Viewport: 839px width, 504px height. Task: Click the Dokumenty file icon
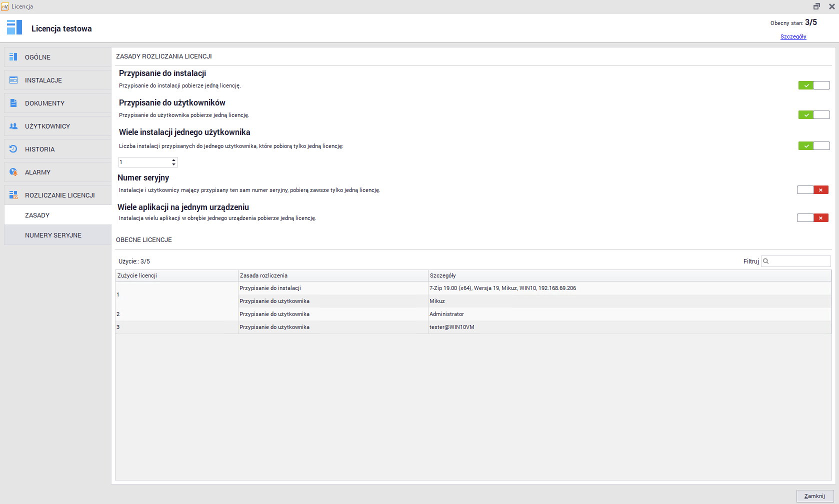tap(13, 103)
